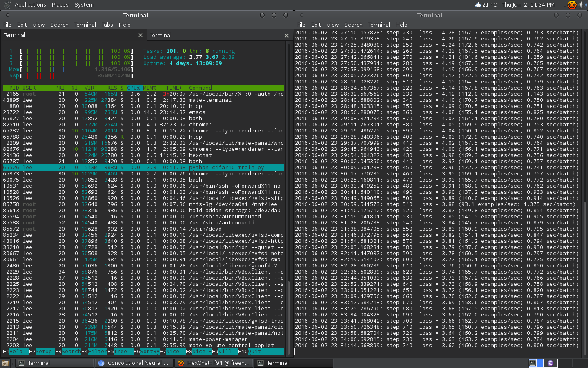The image size is (588, 368).
Task: Expand the Places menu
Action: point(60,5)
